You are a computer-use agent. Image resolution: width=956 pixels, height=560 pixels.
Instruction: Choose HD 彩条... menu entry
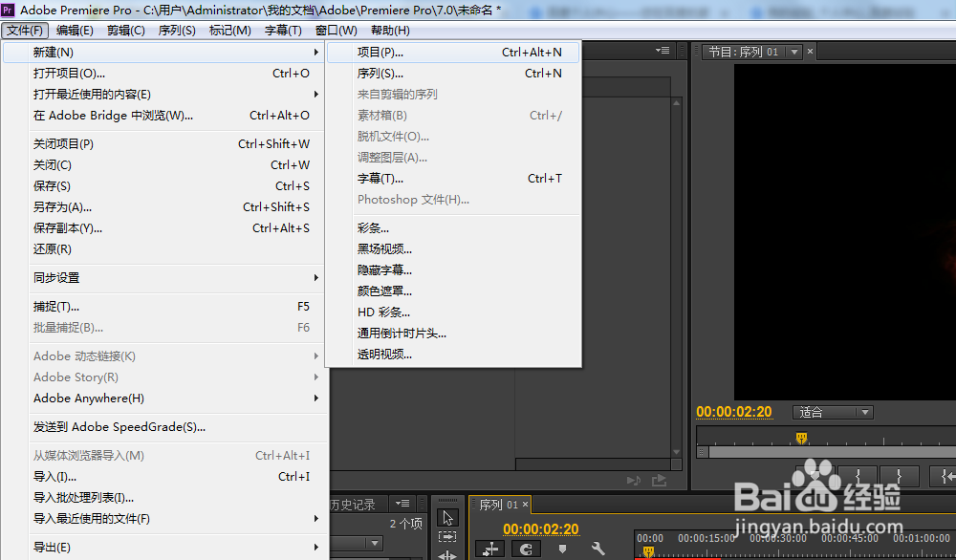pyautogui.click(x=453, y=312)
